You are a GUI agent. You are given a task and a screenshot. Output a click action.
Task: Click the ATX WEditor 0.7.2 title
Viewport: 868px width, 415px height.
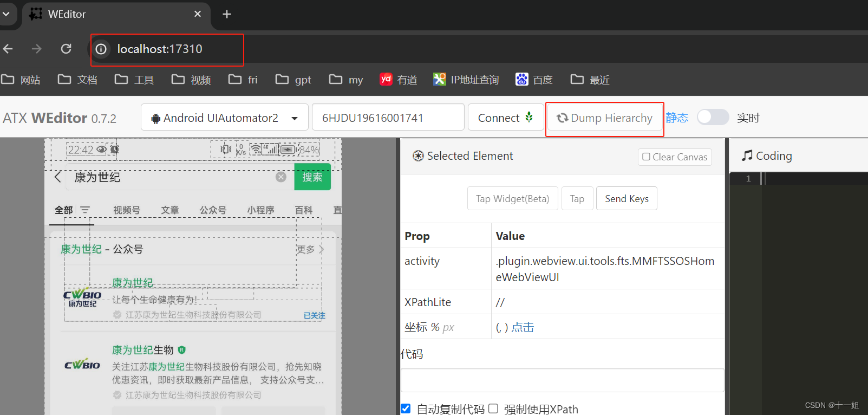60,118
